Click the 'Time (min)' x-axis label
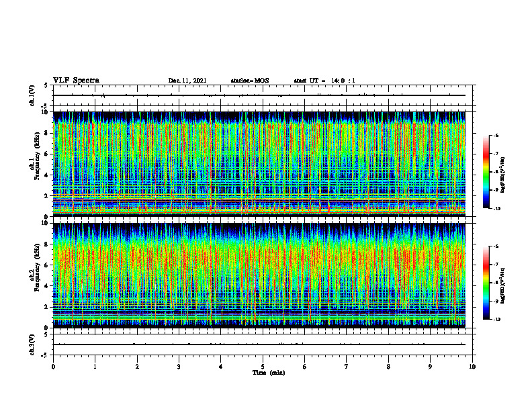This screenshot has width=532, height=411. pyautogui.click(x=269, y=373)
